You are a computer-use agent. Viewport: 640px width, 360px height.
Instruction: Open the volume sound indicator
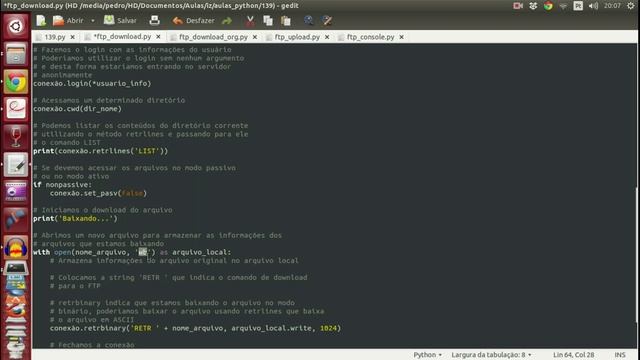[x=593, y=6]
